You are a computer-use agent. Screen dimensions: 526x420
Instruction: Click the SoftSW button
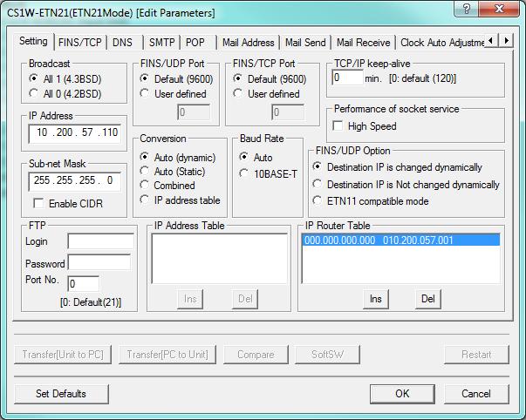click(x=327, y=355)
